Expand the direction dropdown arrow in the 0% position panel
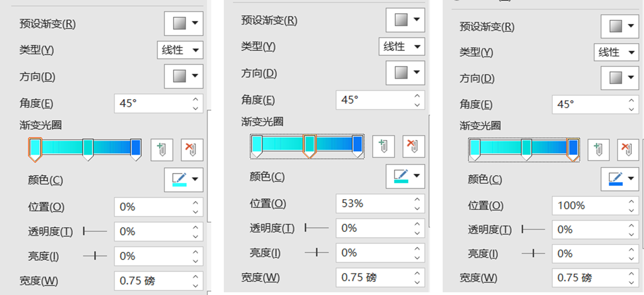Image resolution: width=644 pixels, height=295 pixels. point(195,76)
